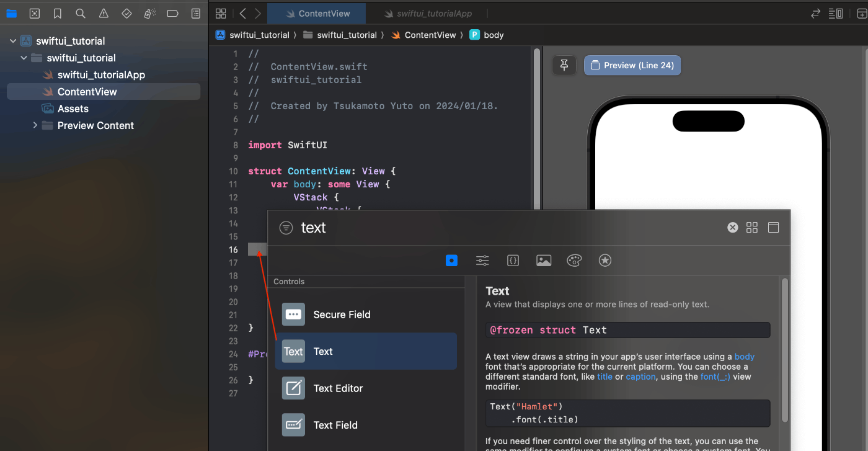Click in the library search field
Image resolution: width=868 pixels, height=451 pixels.
(x=508, y=228)
